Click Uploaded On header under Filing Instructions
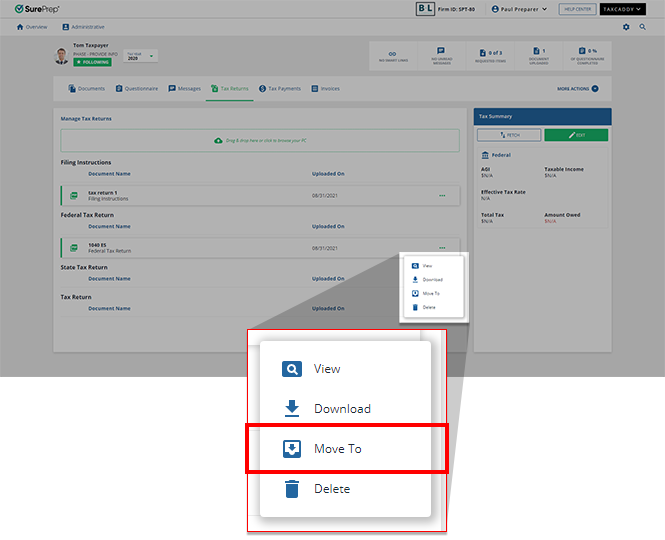The height and width of the screenshot is (540, 665). [328, 174]
